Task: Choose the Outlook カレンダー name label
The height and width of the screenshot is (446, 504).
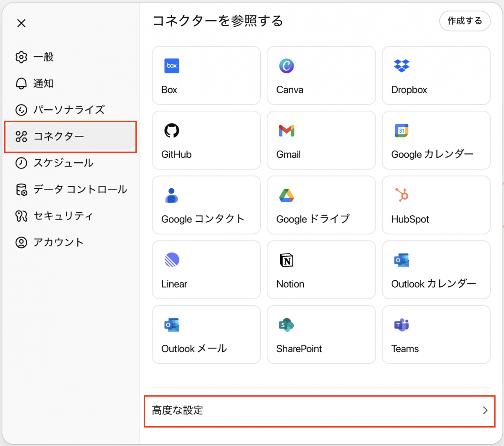Action: point(434,284)
